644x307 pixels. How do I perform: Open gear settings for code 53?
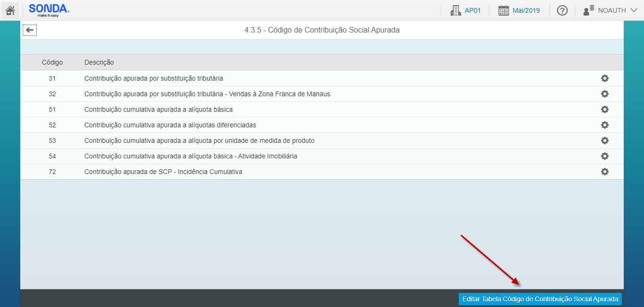click(605, 141)
